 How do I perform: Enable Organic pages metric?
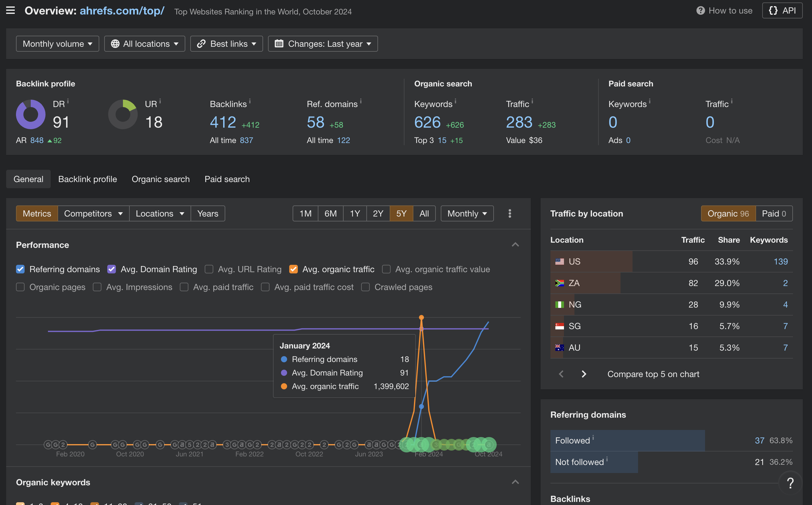coord(20,287)
